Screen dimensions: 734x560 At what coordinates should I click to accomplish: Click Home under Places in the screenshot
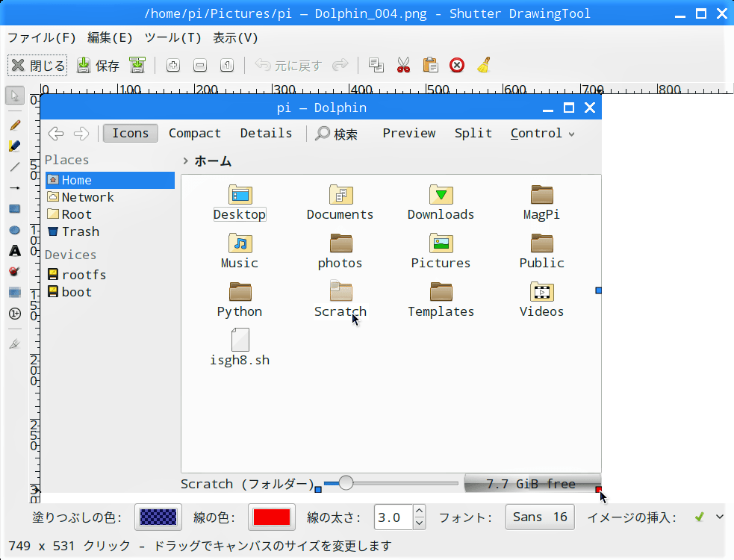pos(110,180)
